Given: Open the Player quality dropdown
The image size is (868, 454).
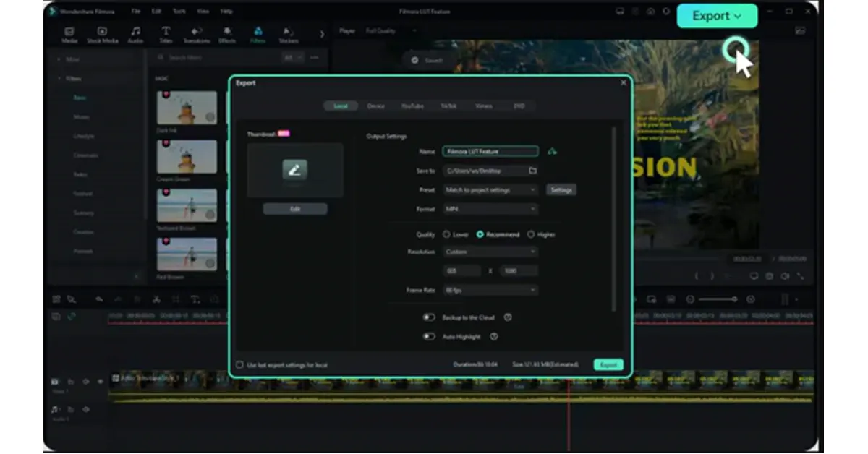Looking at the screenshot, I should coord(391,31).
